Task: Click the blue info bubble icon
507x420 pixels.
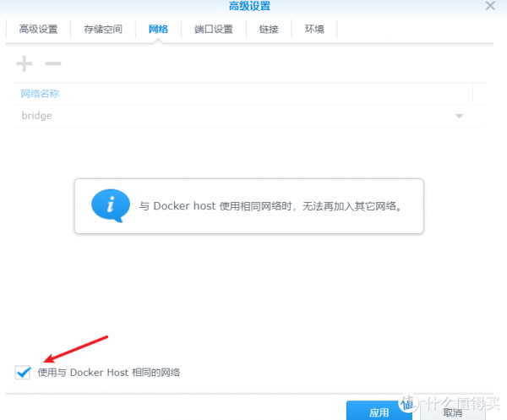Action: point(111,205)
